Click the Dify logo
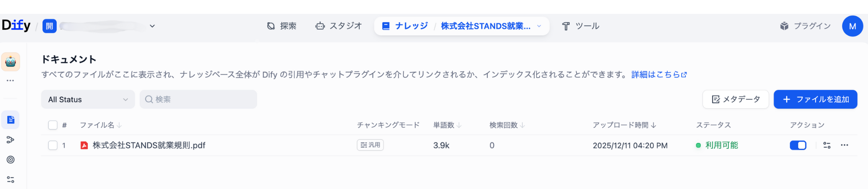Screen dimensions: 868x189 (16, 25)
